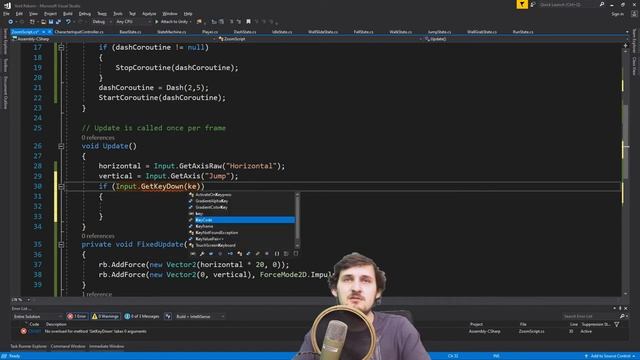Click the yellow notifications flag icon
The image size is (640, 360).
[x=522, y=4]
